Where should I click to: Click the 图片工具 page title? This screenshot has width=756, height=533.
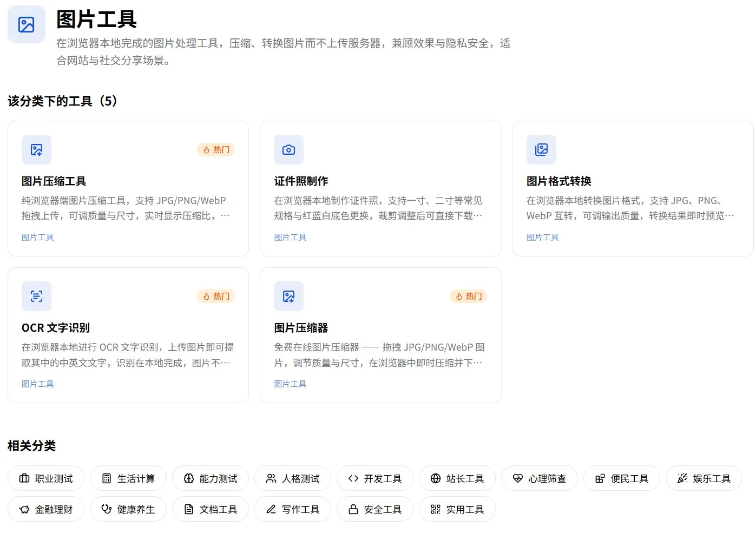pos(97,19)
